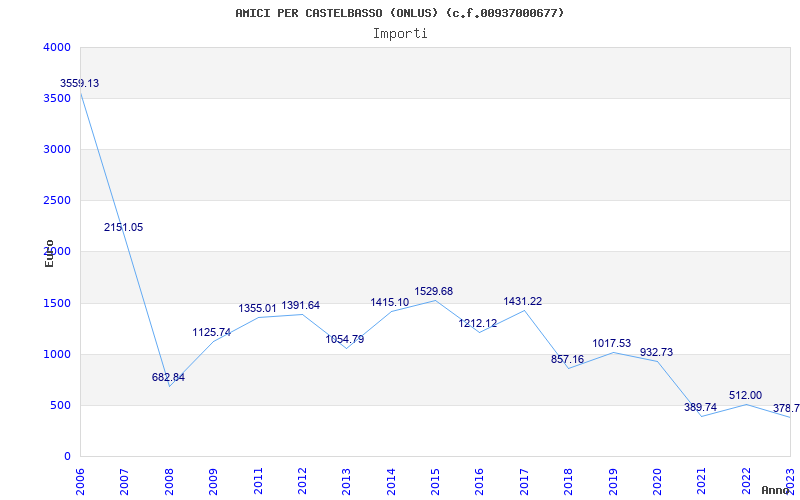Viewport: 800px width, 500px height.
Task: Click the 1391.64 value label
Action: coord(301,306)
